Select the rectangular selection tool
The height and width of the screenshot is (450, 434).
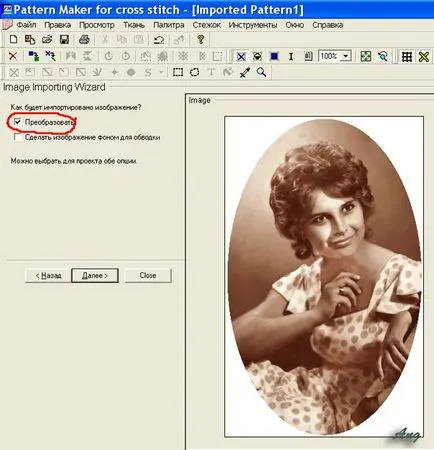click(178, 72)
